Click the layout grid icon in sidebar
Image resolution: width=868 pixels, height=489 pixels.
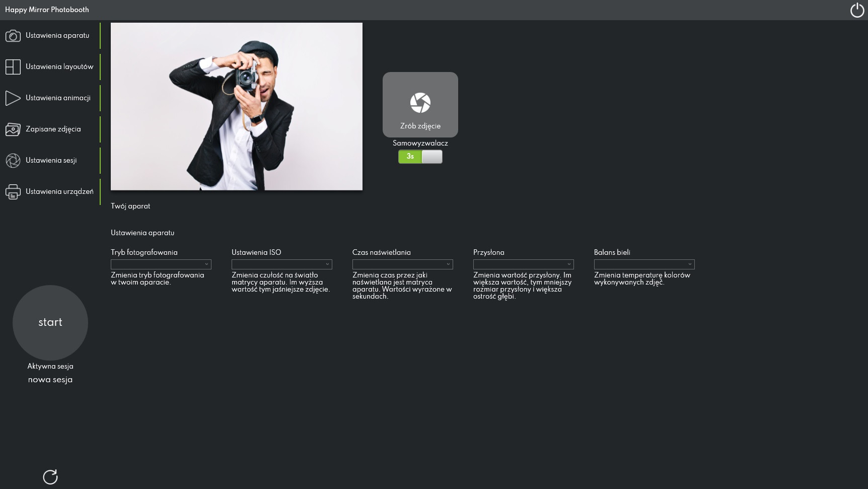coord(13,67)
